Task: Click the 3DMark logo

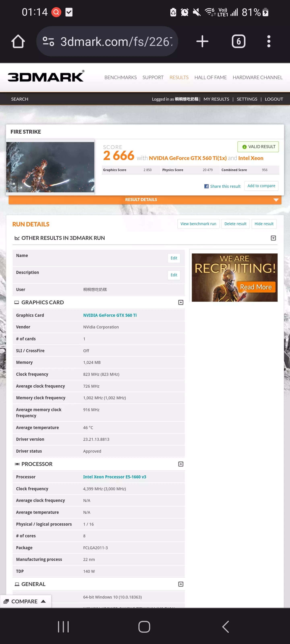Action: pos(46,76)
